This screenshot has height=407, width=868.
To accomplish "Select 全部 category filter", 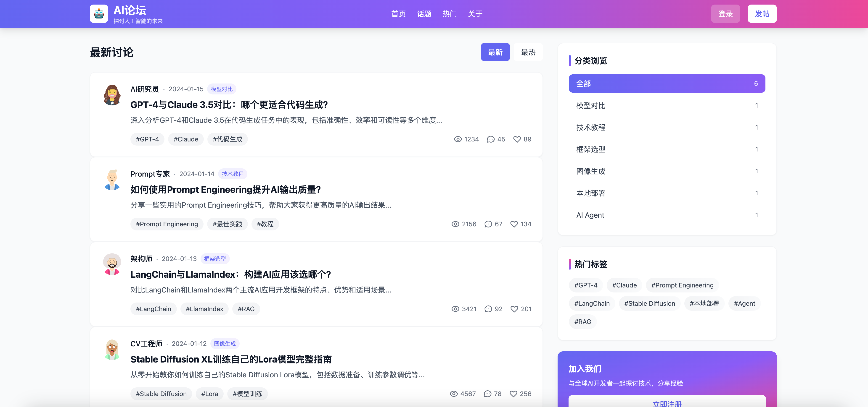I will tap(667, 83).
